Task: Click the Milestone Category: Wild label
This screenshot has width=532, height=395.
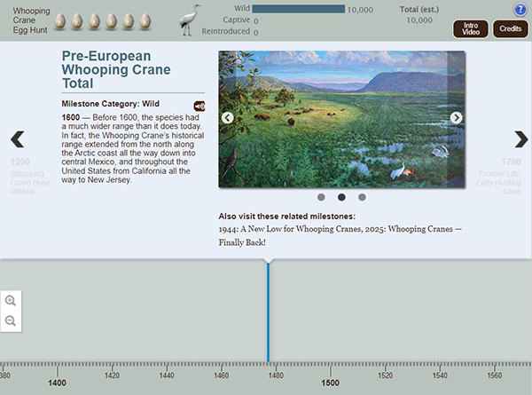Action: pyautogui.click(x=110, y=104)
